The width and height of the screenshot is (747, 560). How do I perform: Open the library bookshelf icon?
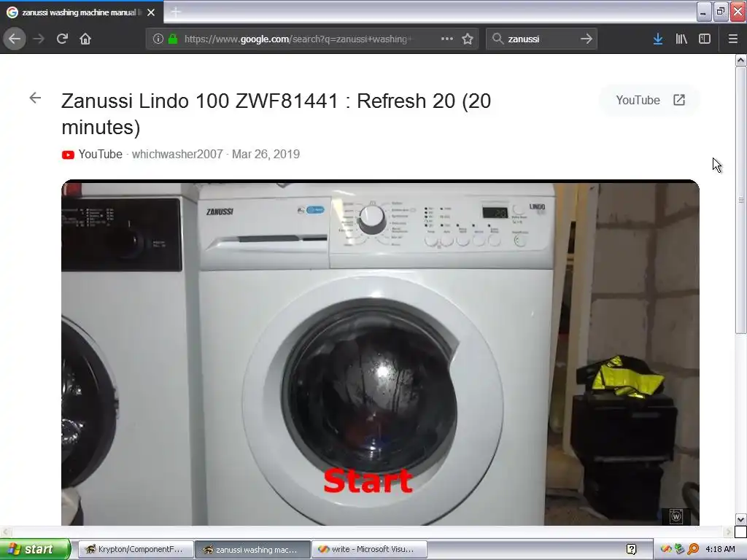[681, 39]
